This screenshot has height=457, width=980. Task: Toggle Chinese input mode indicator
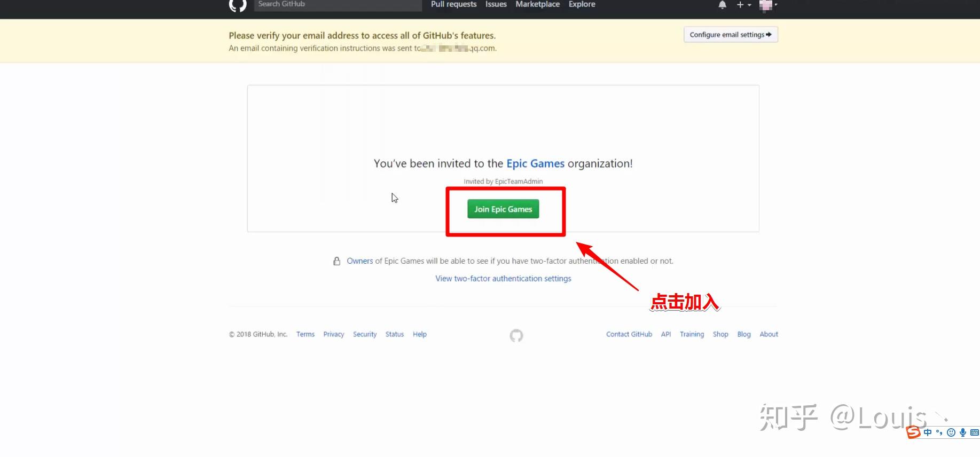coord(928,432)
